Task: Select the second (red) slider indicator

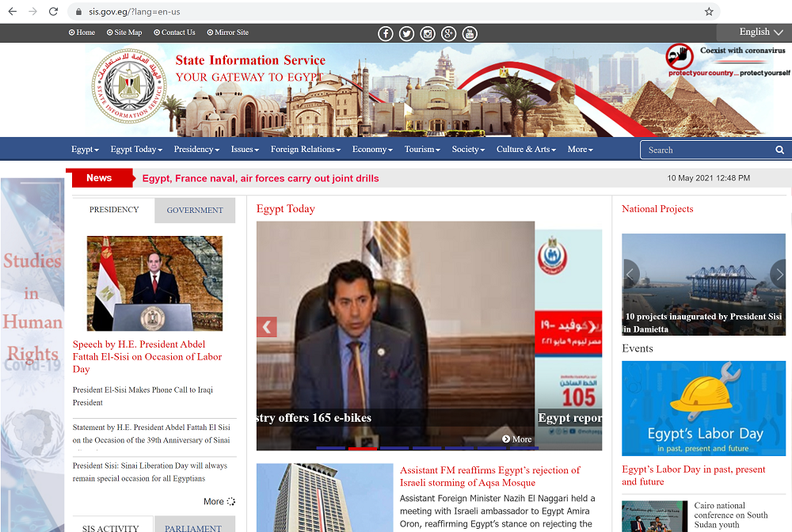Action: [363, 448]
